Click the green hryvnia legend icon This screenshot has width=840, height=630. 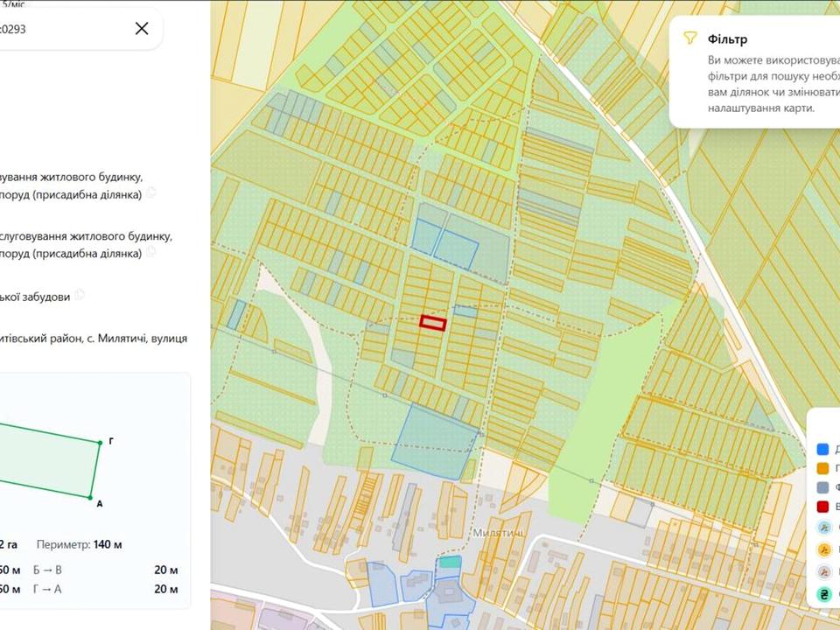[824, 593]
